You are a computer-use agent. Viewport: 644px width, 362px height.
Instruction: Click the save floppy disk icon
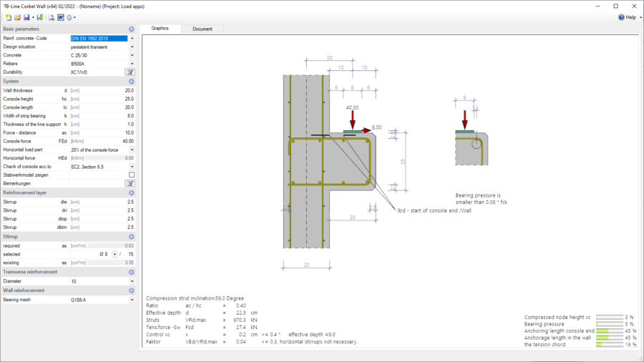tap(26, 17)
